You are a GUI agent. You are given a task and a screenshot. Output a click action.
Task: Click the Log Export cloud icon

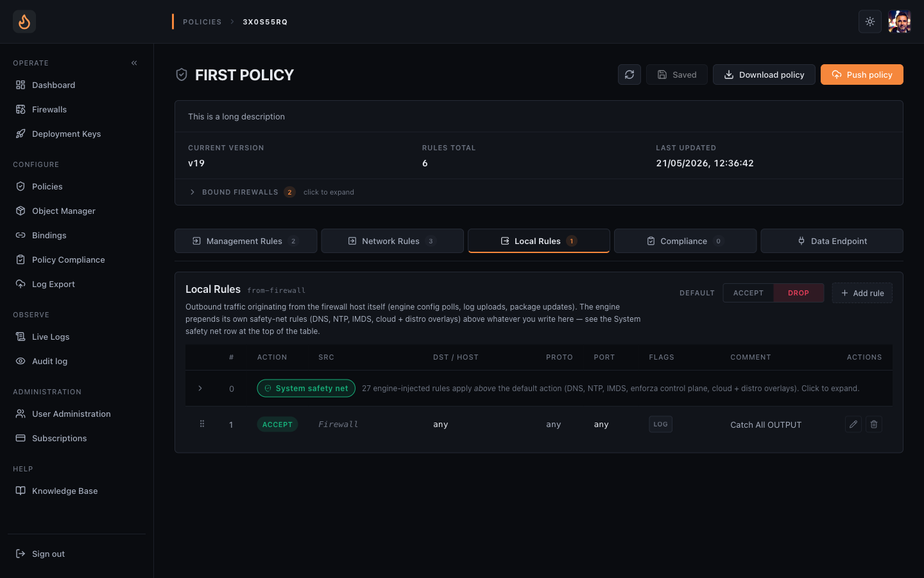[x=21, y=284]
